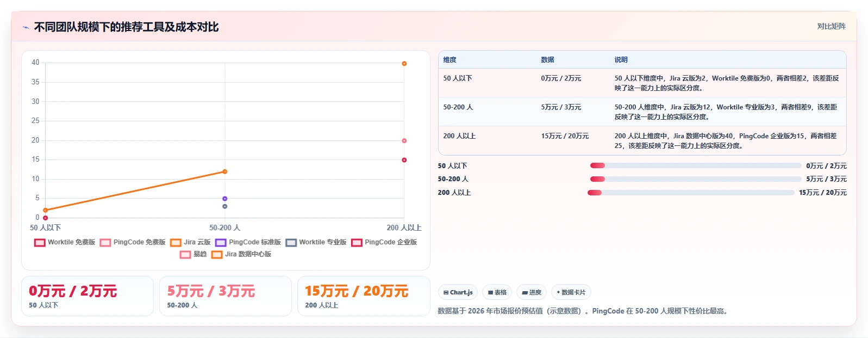Open the 15万元 / 20万元 stat card
Image resolution: width=868 pixels, height=338 pixels.
point(364,296)
